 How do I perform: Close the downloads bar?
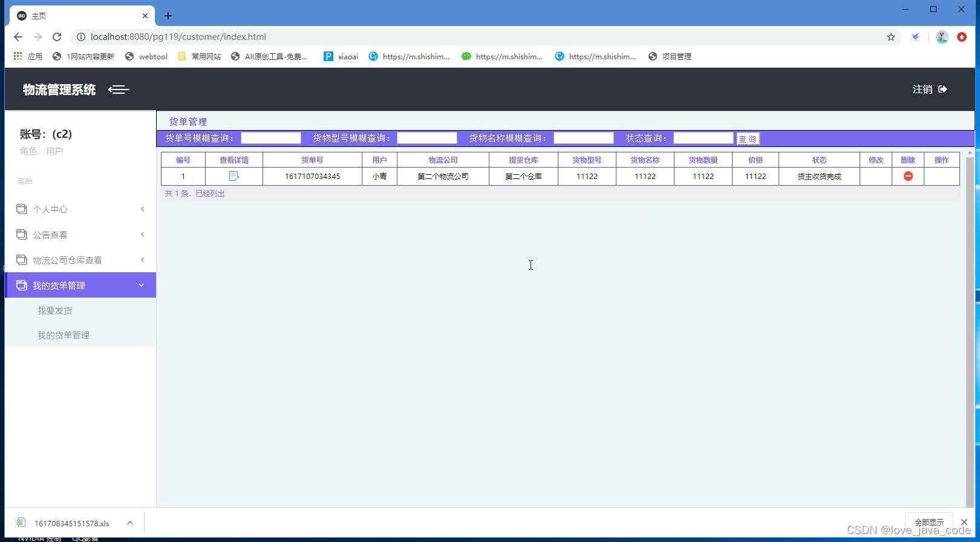964,522
